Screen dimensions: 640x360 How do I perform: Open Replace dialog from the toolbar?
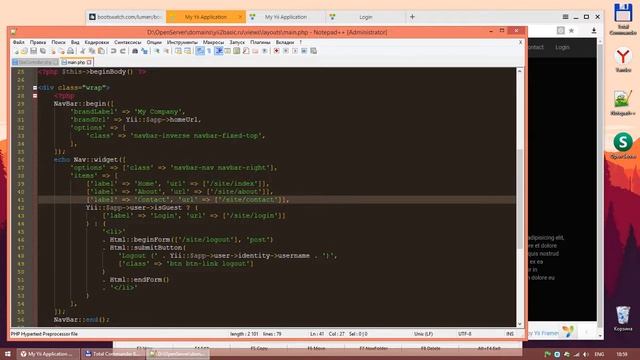tap(144, 51)
